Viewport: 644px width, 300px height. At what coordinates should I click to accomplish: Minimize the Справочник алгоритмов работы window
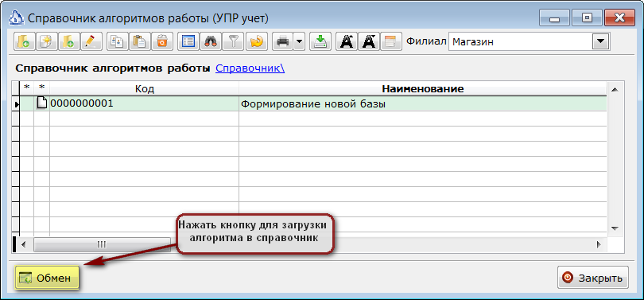pos(553,18)
